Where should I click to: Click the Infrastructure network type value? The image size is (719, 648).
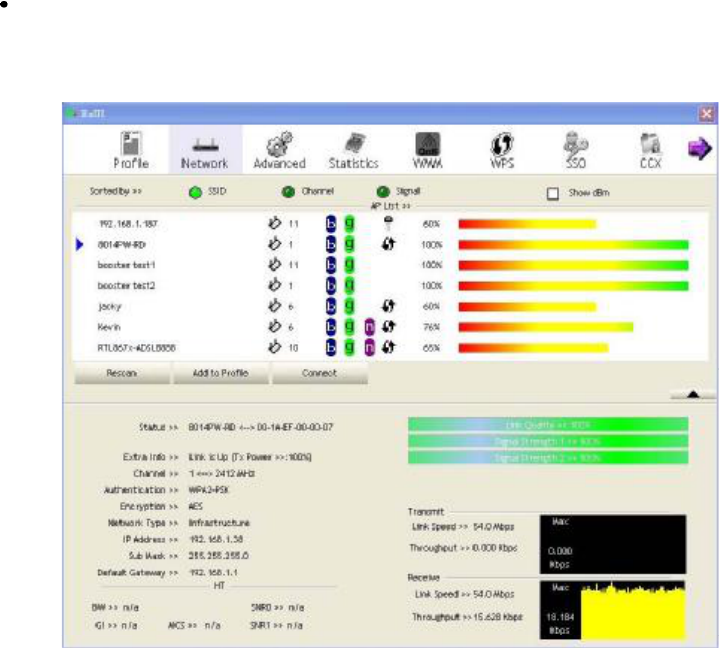[x=219, y=523]
